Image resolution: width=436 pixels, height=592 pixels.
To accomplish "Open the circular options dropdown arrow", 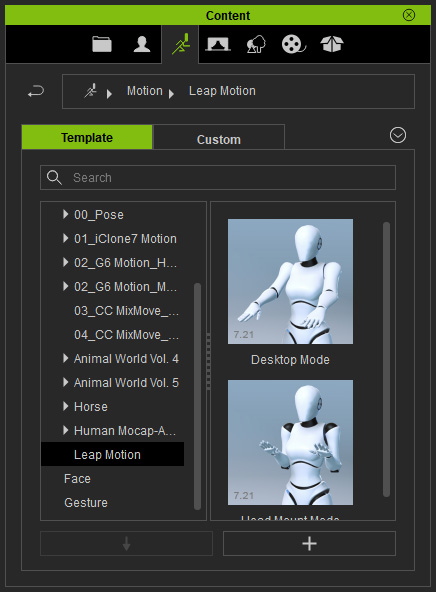I will pyautogui.click(x=398, y=135).
